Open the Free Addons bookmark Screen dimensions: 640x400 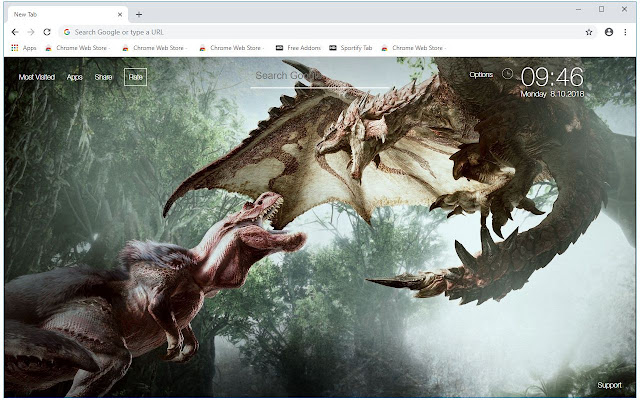click(x=298, y=48)
